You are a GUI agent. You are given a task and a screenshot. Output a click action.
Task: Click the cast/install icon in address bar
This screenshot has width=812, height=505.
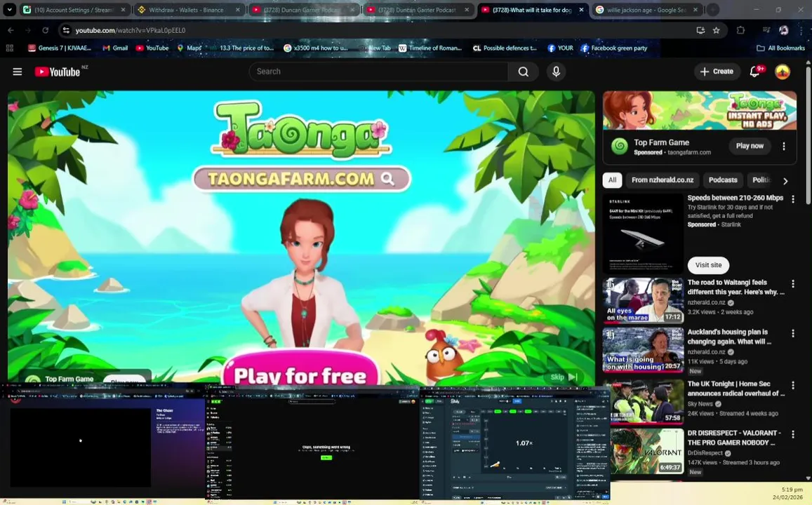700,31
